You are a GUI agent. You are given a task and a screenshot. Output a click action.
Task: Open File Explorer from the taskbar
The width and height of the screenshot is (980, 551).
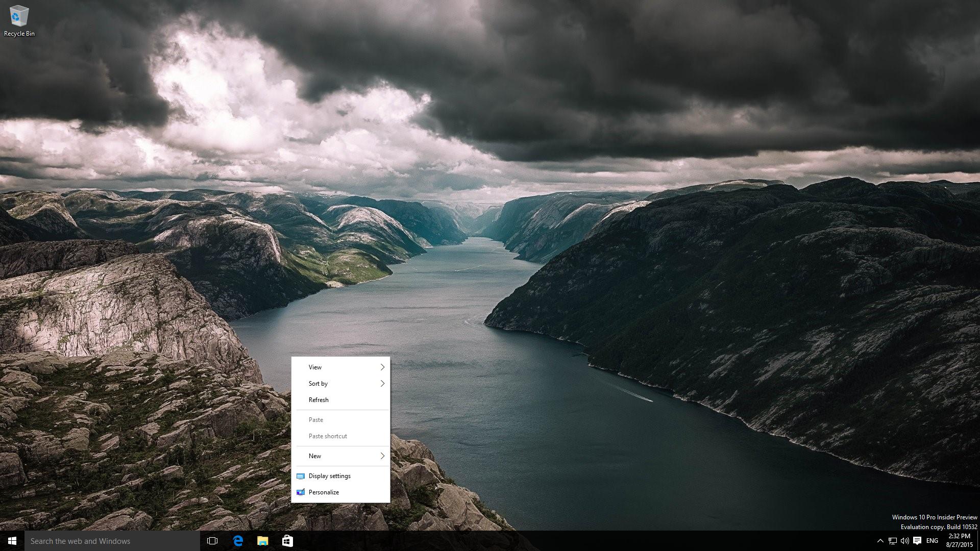(262, 541)
